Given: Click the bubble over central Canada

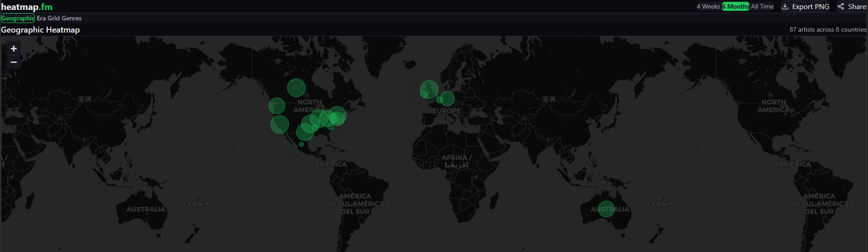Looking at the screenshot, I should point(296,88).
